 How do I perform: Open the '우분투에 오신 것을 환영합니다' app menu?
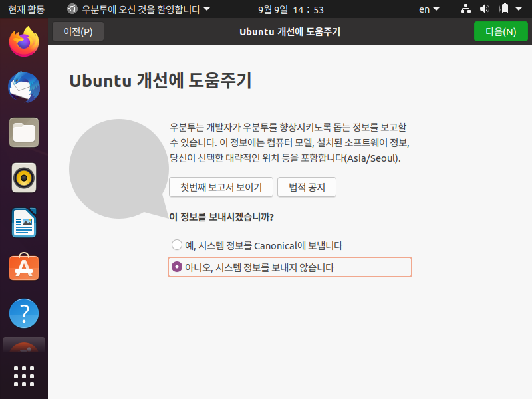[138, 9]
